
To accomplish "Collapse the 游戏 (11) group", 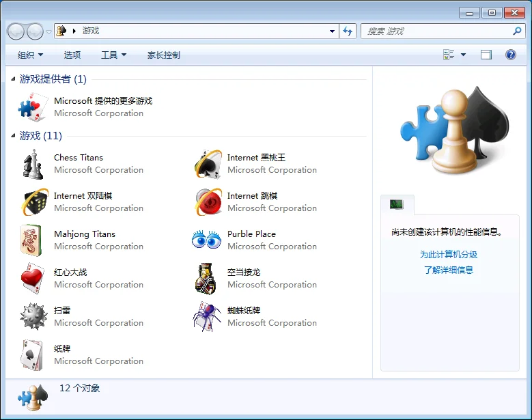I will [14, 136].
